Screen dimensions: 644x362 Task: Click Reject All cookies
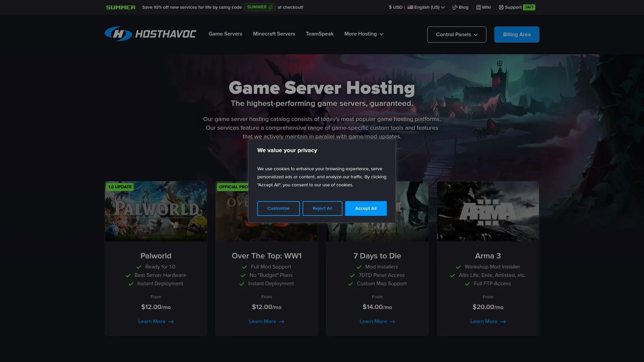pos(322,208)
